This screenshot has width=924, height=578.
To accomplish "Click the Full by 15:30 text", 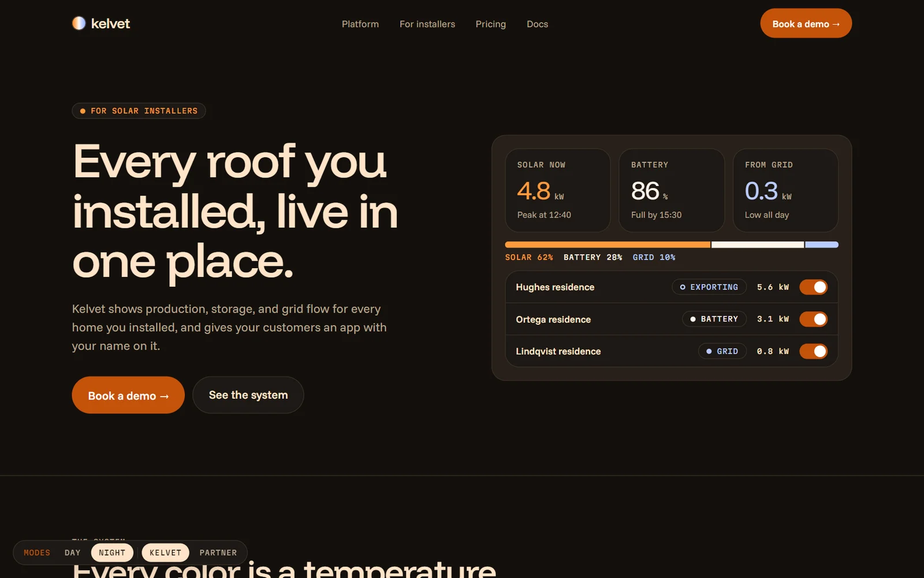I will (656, 215).
